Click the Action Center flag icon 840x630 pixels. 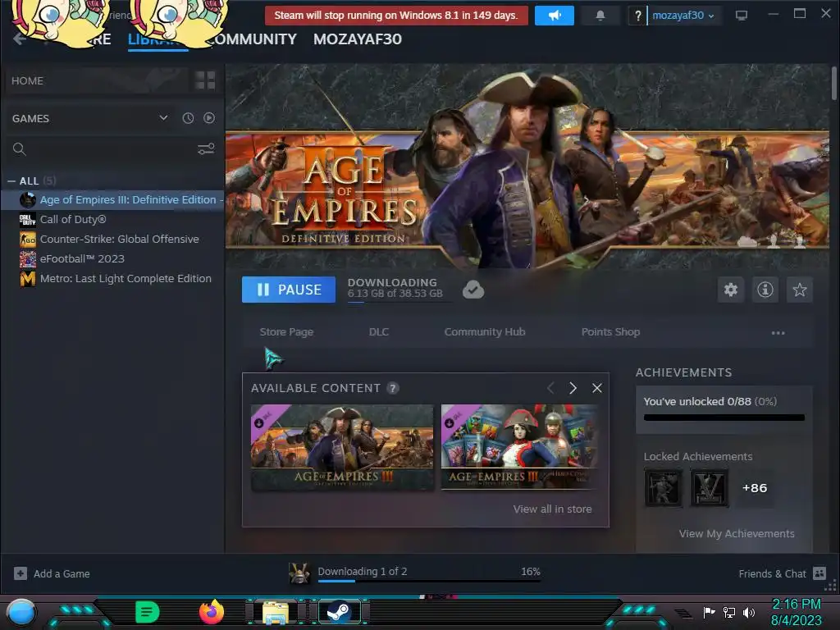click(709, 612)
